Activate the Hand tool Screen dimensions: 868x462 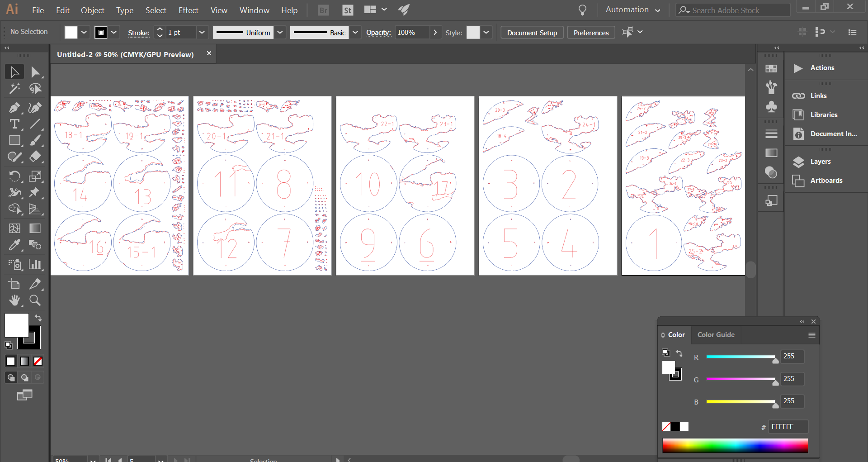coord(14,300)
